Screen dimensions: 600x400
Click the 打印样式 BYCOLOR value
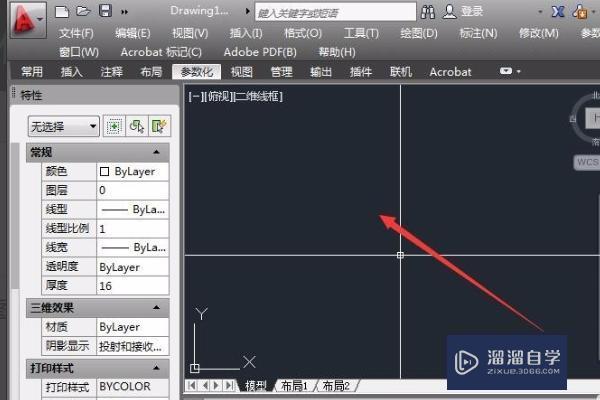tap(132, 387)
